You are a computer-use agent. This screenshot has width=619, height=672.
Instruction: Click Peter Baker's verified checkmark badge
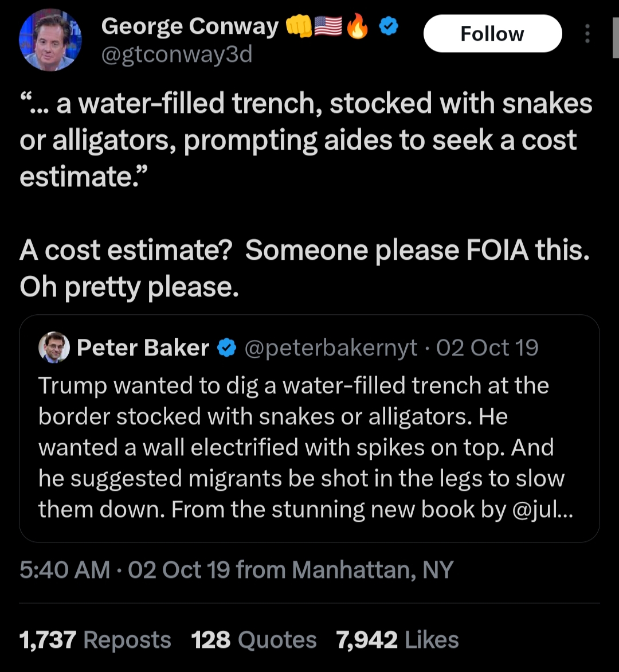click(228, 348)
